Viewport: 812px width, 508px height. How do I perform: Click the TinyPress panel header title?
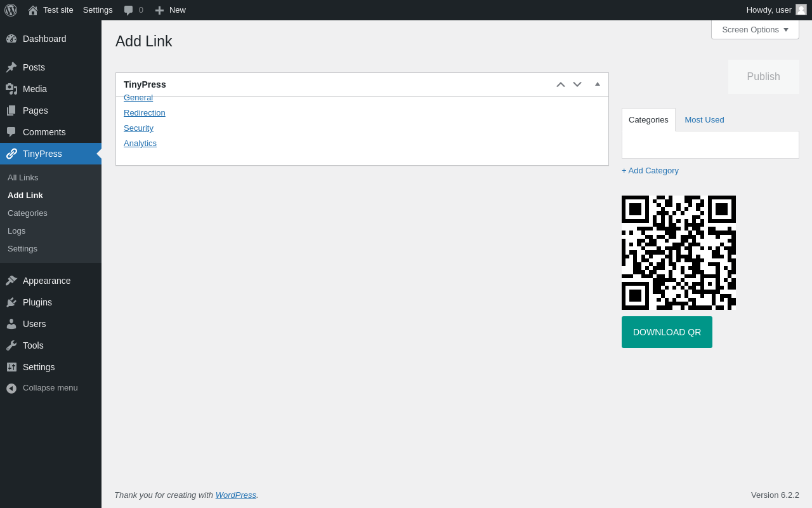point(145,84)
